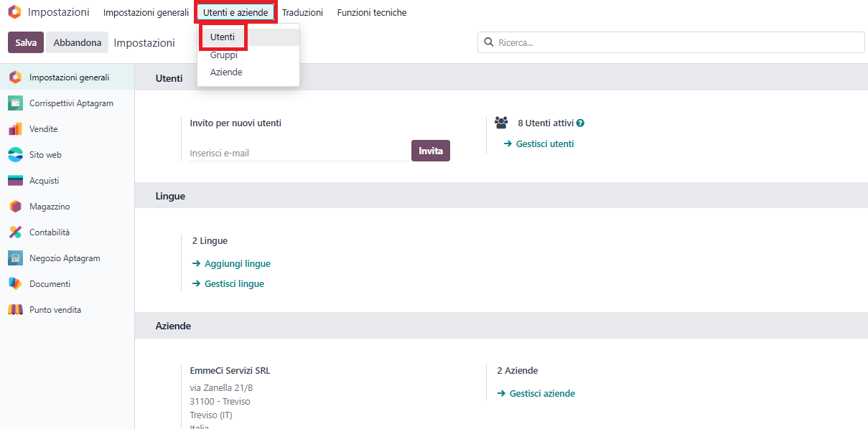Select the Contabilità sidebar icon
Image resolution: width=868 pixels, height=429 pixels.
(x=15, y=232)
